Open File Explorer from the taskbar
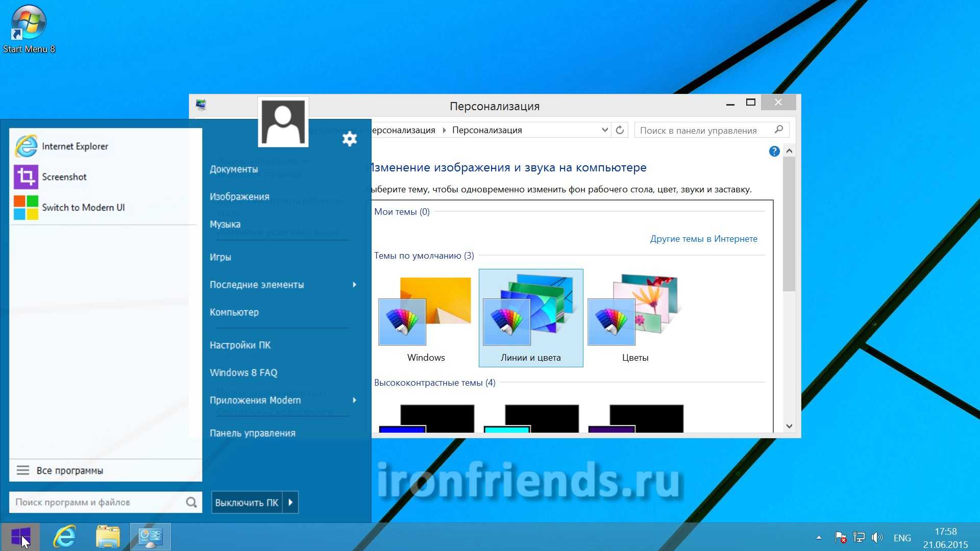The height and width of the screenshot is (551, 980). point(108,537)
